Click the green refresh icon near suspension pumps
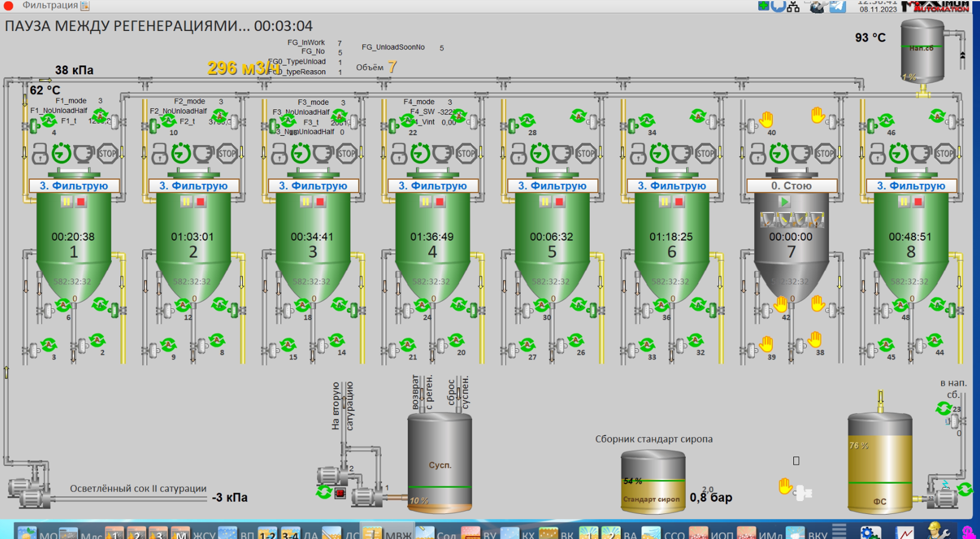 323,492
